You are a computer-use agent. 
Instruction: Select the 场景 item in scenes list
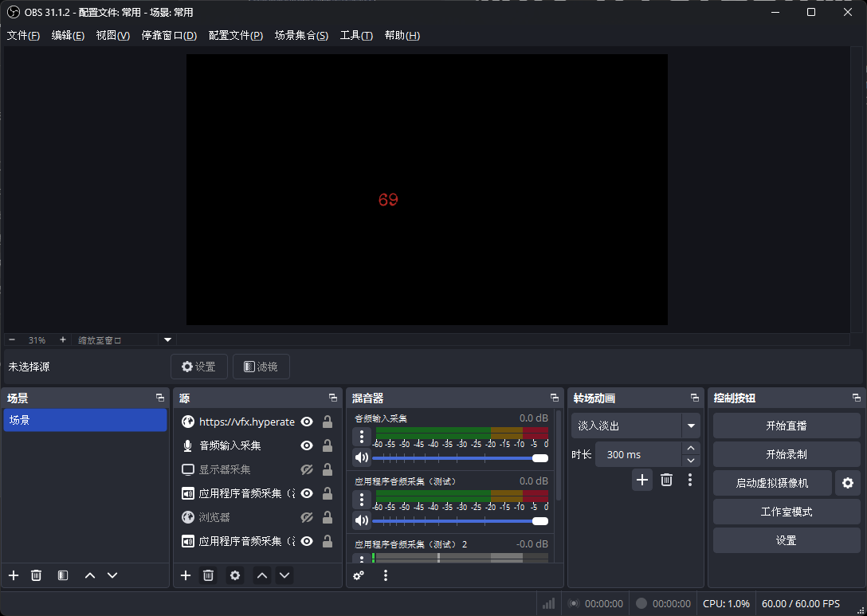click(84, 420)
